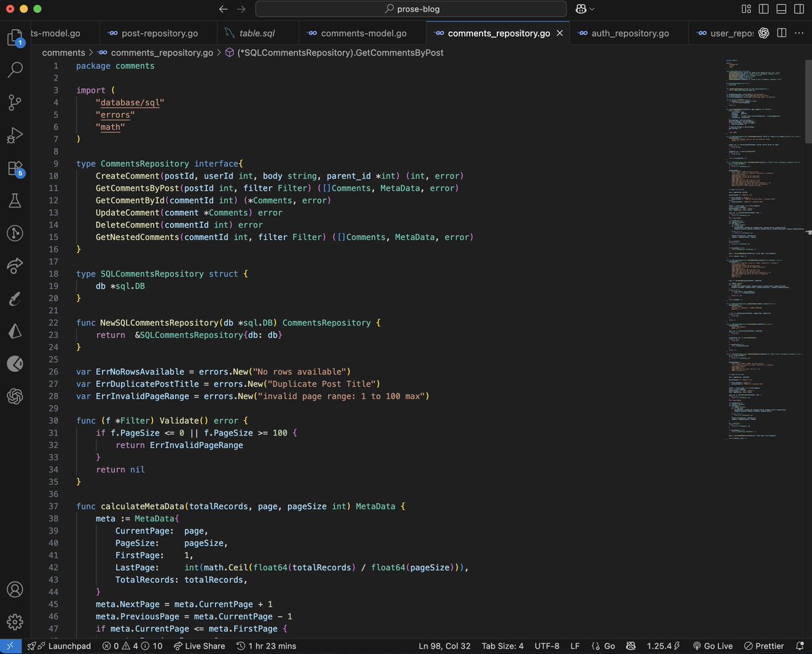
Task: Open the Accounts menu icon
Action: [15, 589]
